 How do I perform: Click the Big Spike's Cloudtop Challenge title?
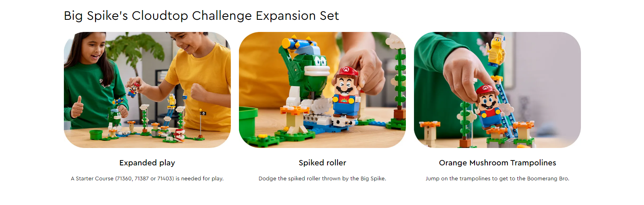pyautogui.click(x=201, y=16)
